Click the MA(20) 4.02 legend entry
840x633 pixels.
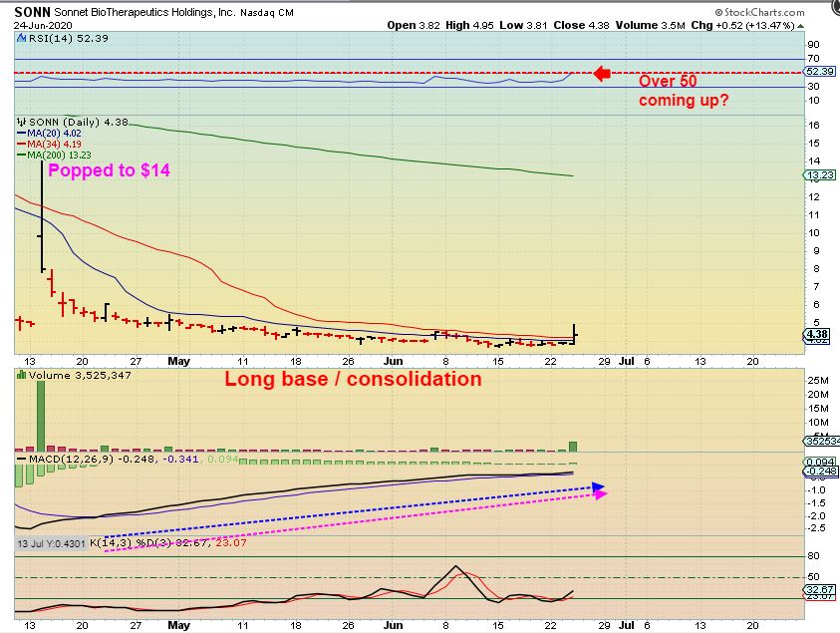click(49, 134)
